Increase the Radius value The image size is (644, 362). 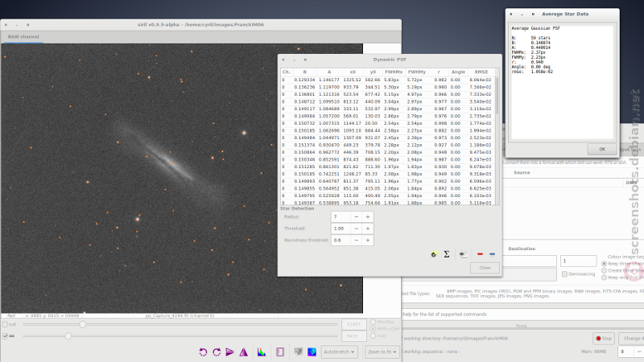368,216
